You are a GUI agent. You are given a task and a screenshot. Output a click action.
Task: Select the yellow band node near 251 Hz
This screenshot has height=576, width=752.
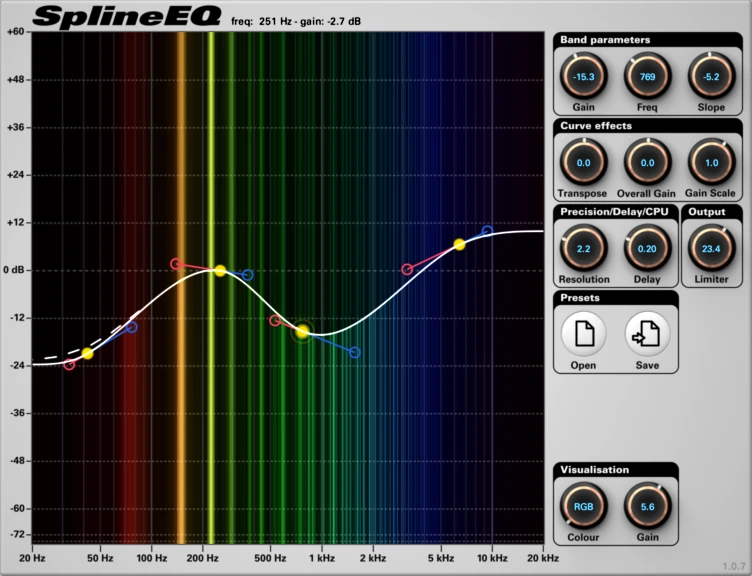pos(220,270)
